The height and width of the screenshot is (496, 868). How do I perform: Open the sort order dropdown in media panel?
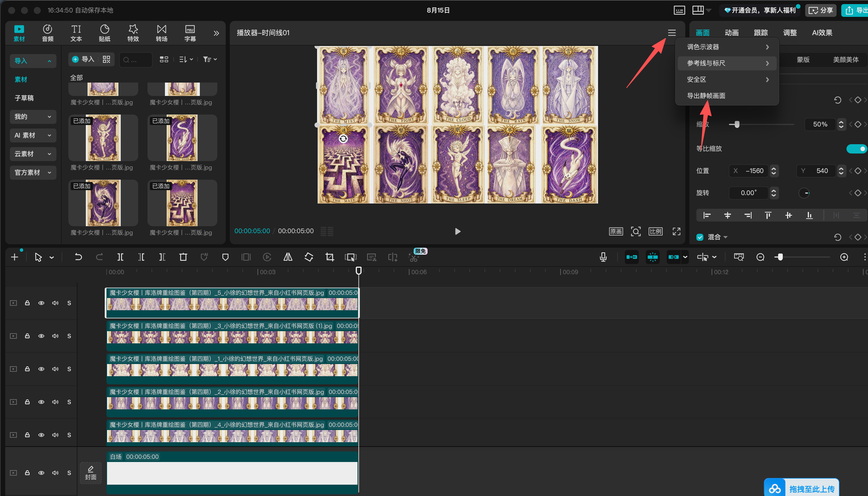[x=186, y=59]
